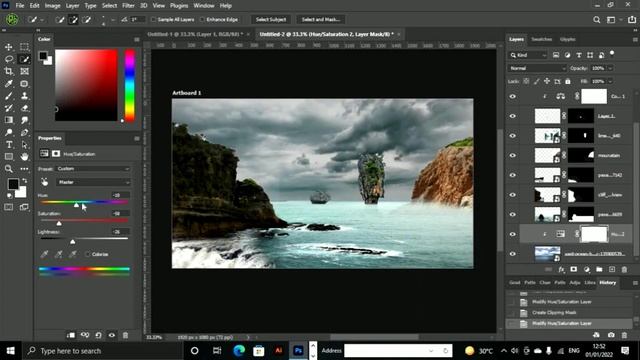Open the blend mode Normal dropdown
The image size is (640, 360).
click(x=537, y=68)
